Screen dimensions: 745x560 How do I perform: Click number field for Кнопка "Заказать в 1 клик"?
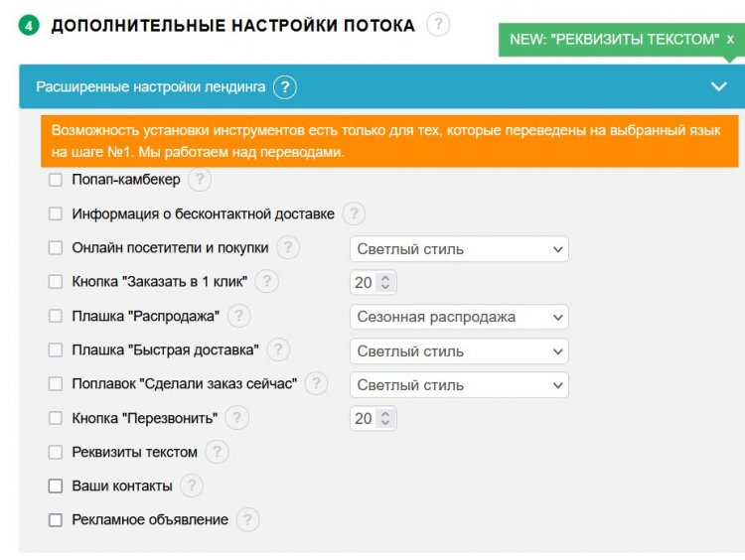(372, 283)
